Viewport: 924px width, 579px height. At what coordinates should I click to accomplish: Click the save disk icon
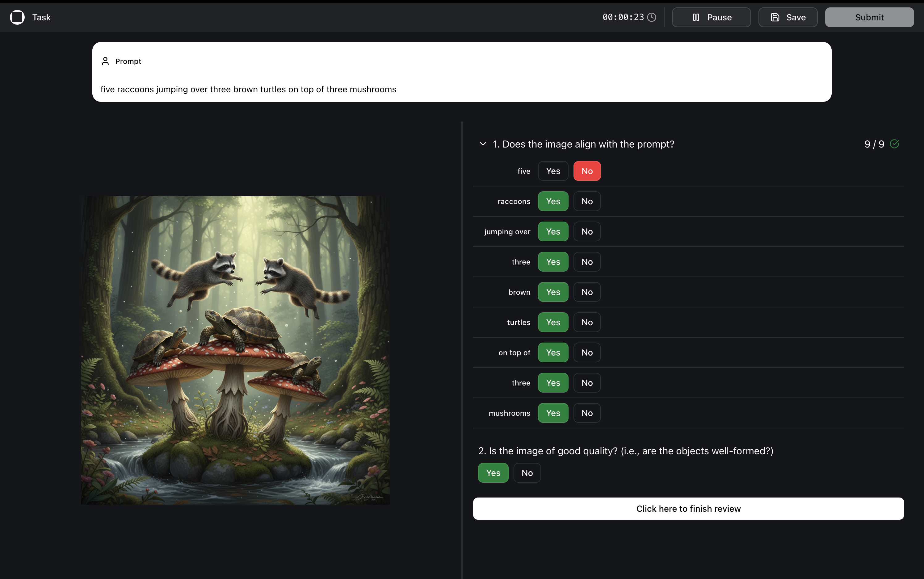pos(775,17)
